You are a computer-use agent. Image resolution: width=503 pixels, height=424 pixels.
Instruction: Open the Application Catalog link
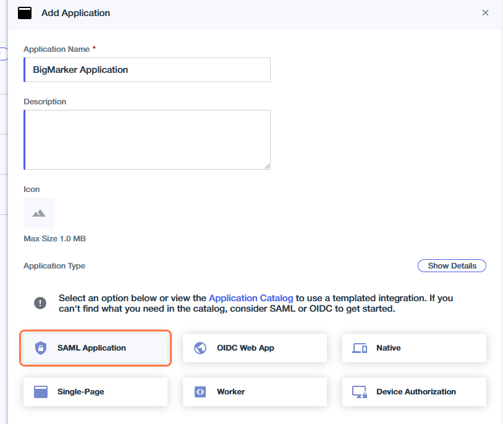coord(251,298)
